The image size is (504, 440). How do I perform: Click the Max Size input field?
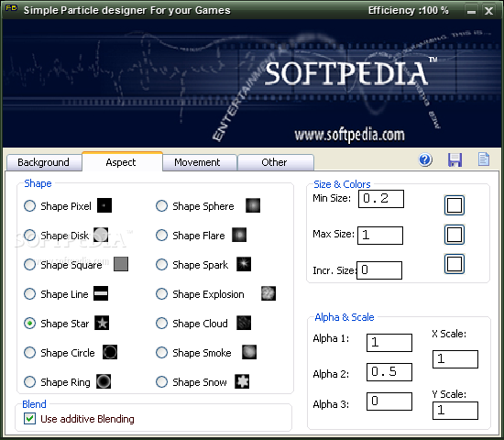pos(380,236)
